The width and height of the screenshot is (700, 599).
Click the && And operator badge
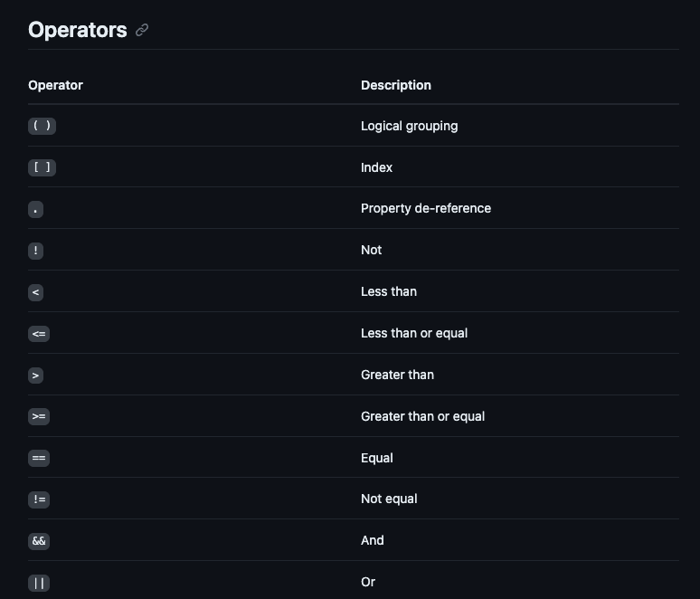(39, 541)
